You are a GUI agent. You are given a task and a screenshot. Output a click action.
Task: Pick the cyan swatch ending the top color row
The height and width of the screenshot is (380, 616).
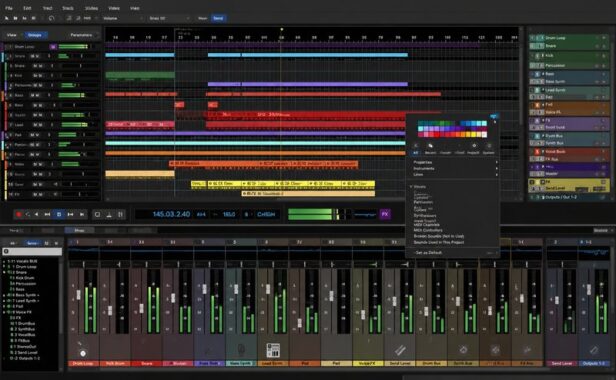[484, 123]
